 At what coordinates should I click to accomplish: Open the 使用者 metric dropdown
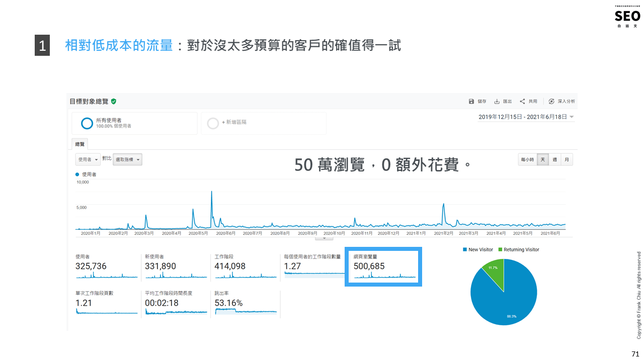pos(88,159)
